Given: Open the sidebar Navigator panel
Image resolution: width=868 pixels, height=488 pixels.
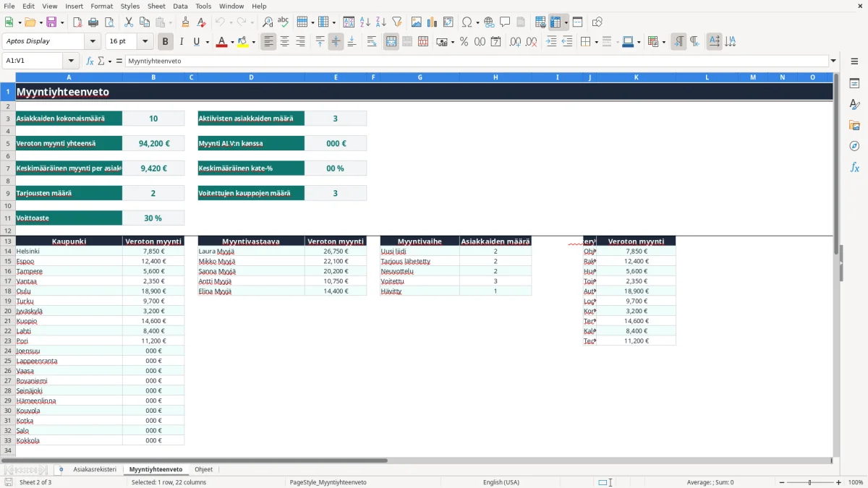Looking at the screenshot, I should click(x=854, y=146).
